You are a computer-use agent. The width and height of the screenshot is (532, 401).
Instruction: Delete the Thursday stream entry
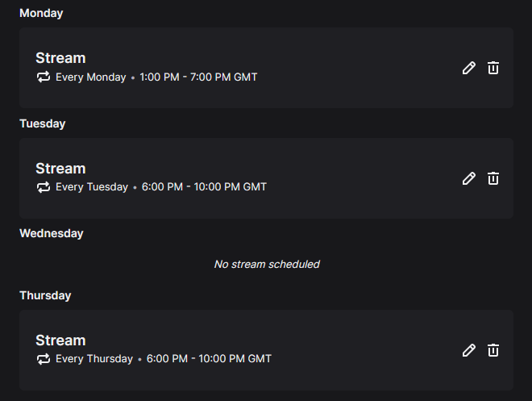493,349
